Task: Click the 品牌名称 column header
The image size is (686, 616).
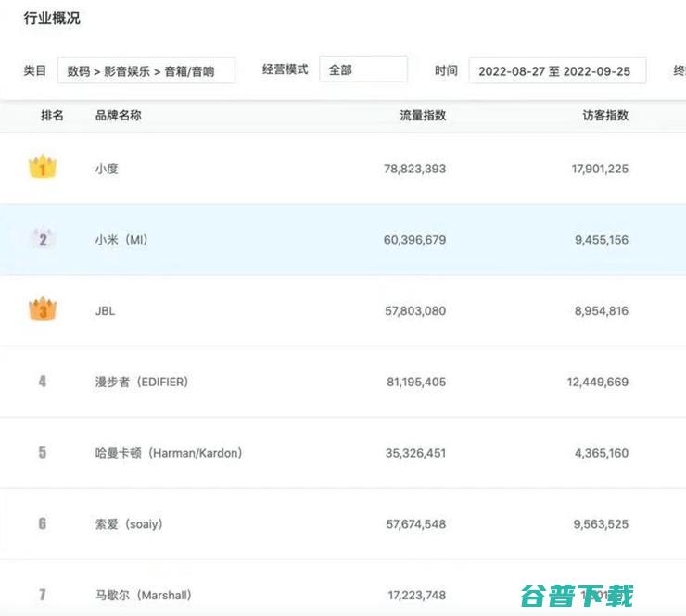Action: (x=118, y=116)
